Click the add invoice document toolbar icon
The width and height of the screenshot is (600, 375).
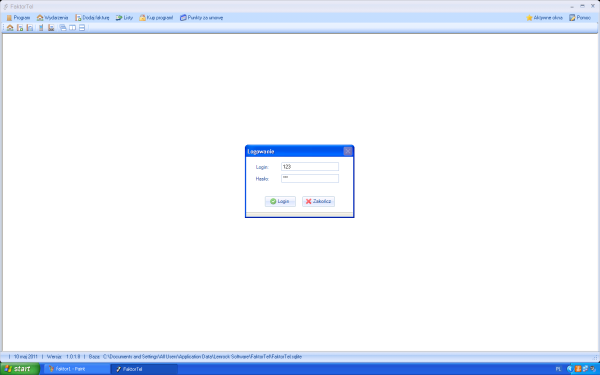pos(20,28)
